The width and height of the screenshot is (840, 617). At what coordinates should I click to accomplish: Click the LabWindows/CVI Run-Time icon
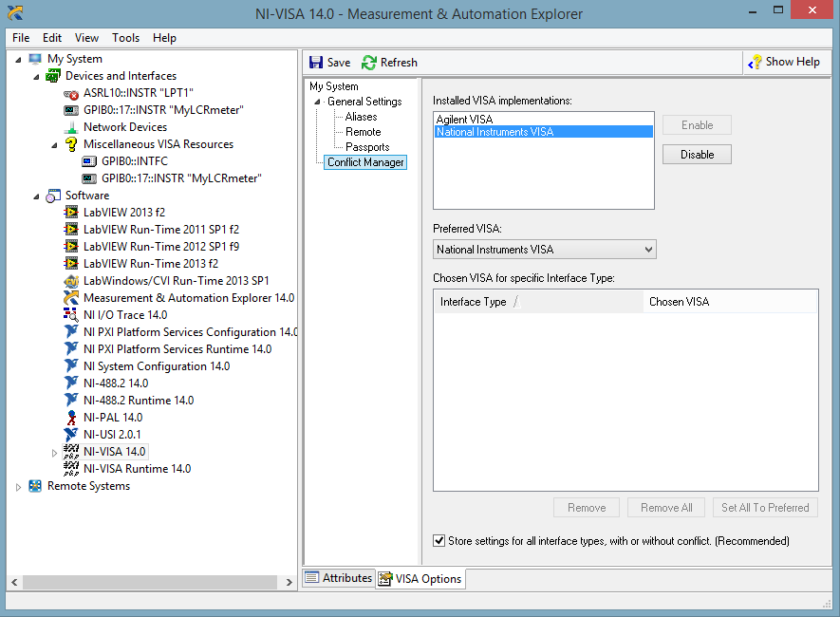(71, 281)
